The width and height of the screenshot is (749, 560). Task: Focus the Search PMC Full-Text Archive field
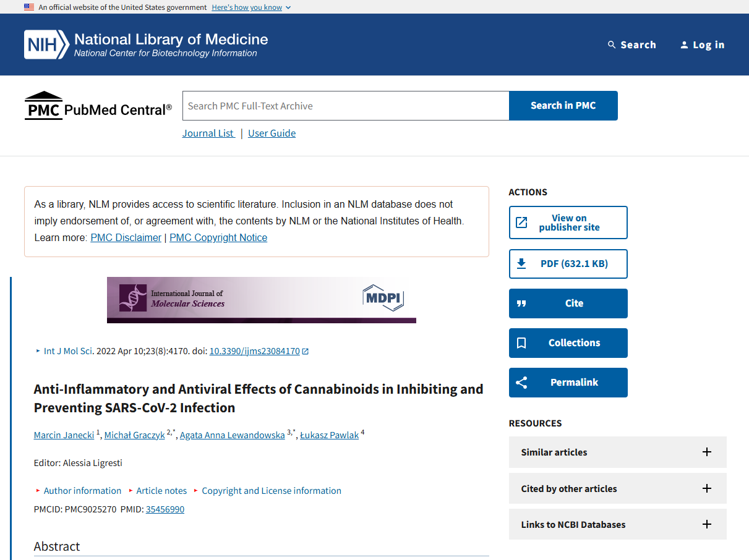[346, 106]
